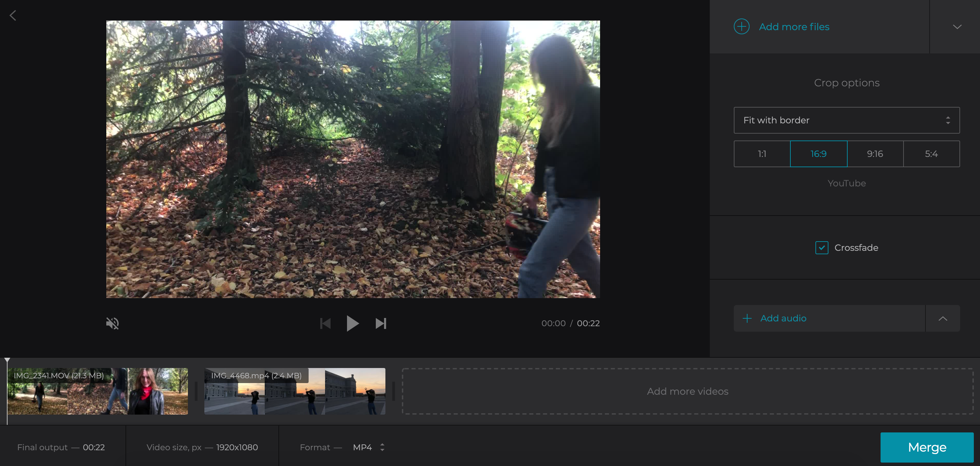Click the plus icon next to Add more files

pyautogui.click(x=741, y=26)
